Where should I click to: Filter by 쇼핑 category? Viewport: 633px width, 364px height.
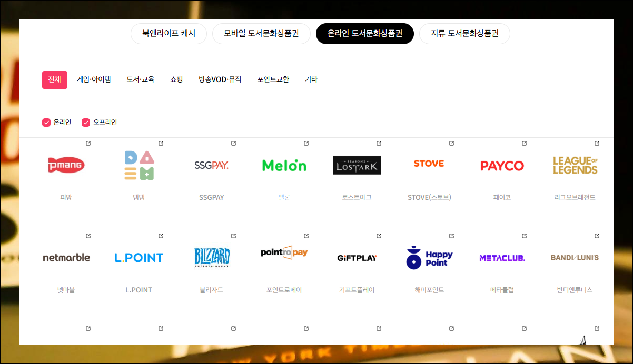(x=176, y=80)
